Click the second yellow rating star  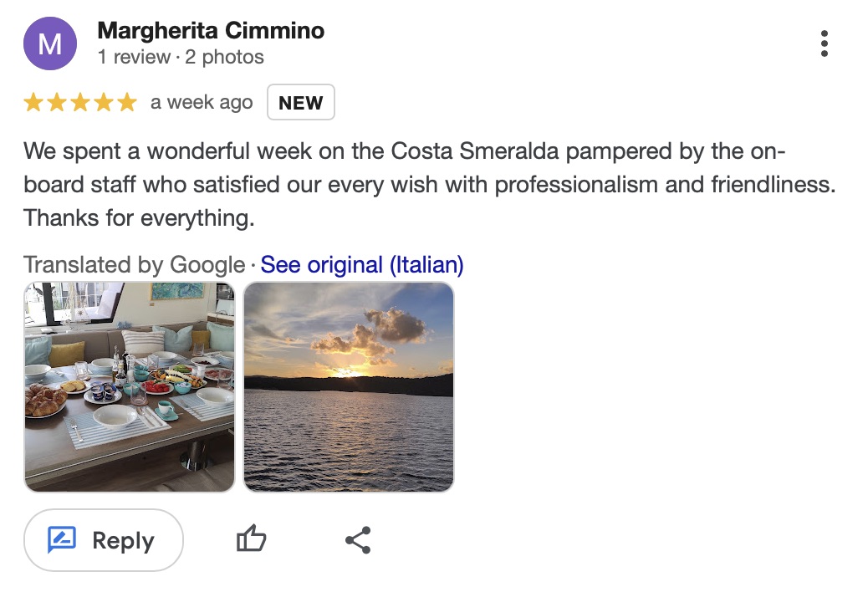(57, 103)
